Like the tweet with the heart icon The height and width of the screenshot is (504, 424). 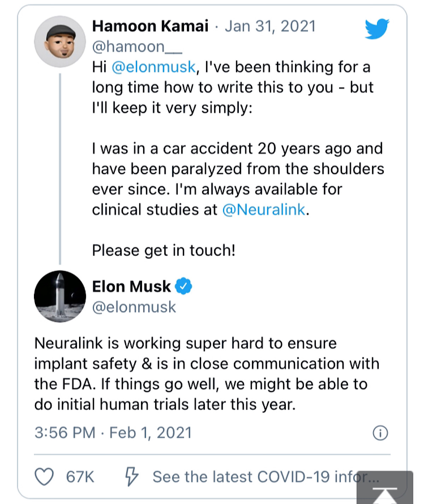tap(44, 476)
